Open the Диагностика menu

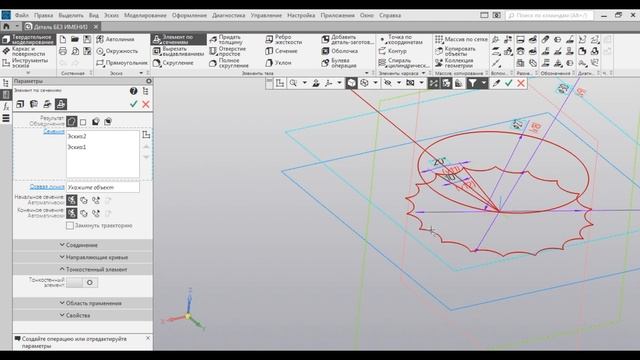click(229, 15)
